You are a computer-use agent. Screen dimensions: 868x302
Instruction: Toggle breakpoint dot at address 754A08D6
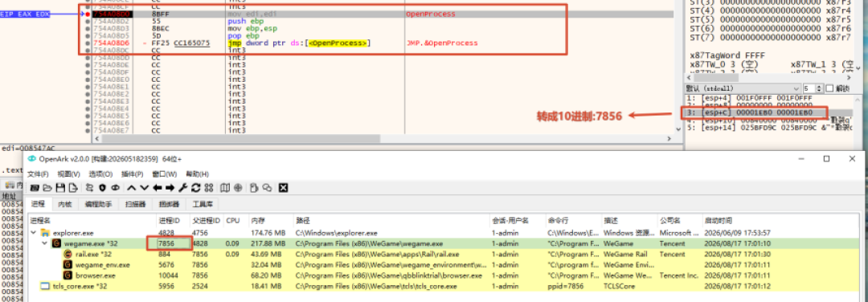click(x=88, y=43)
